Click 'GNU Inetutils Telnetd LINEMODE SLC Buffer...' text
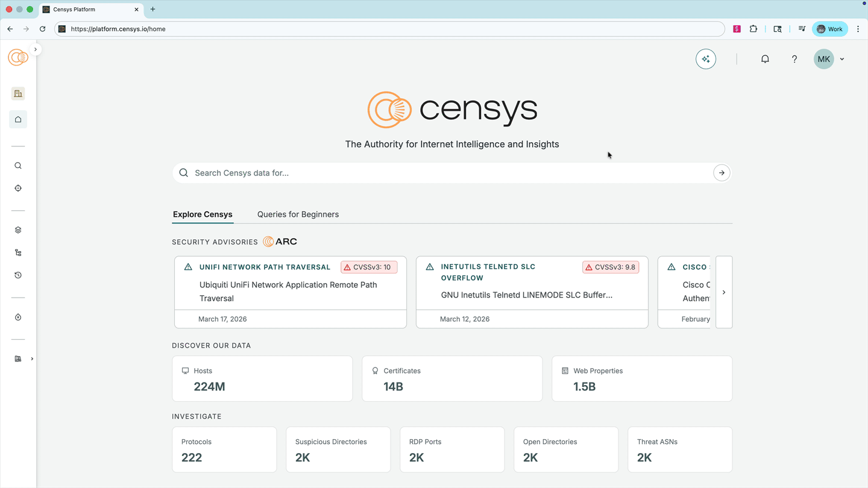 (x=527, y=295)
